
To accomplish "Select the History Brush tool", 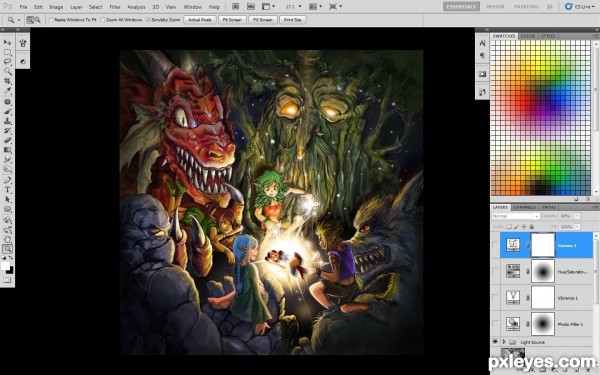I will tap(7, 130).
